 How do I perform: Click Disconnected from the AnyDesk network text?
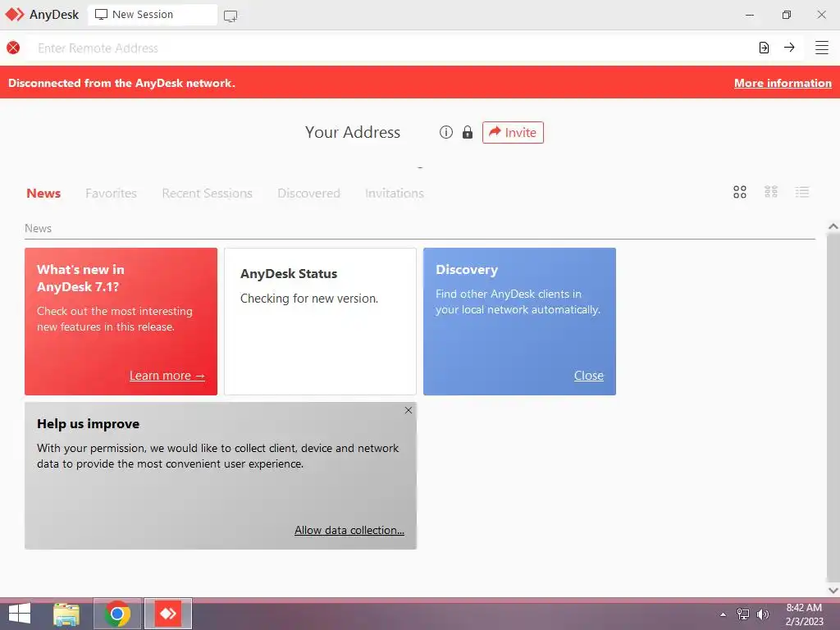click(x=121, y=83)
